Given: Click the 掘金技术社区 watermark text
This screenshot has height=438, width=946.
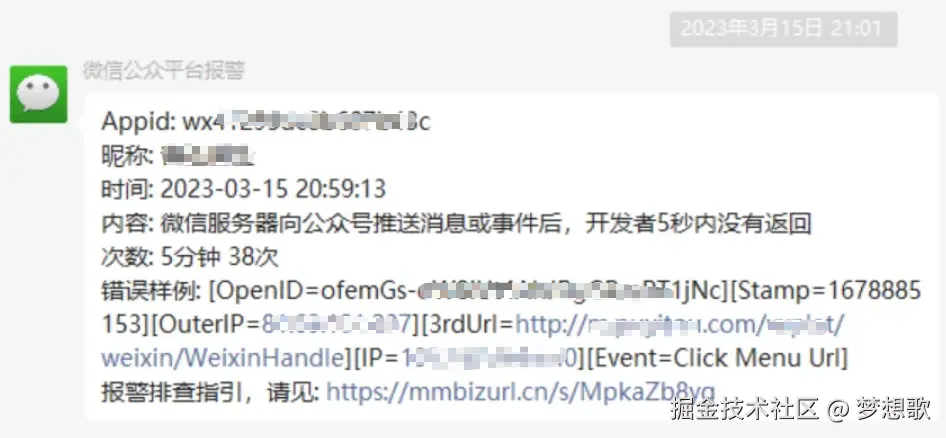Looking at the screenshot, I should (x=744, y=409).
